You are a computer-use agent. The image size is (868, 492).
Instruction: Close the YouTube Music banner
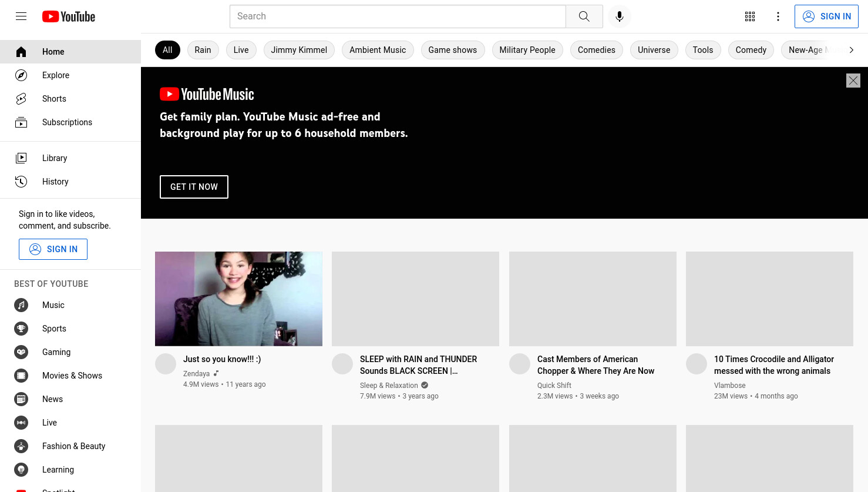click(853, 81)
